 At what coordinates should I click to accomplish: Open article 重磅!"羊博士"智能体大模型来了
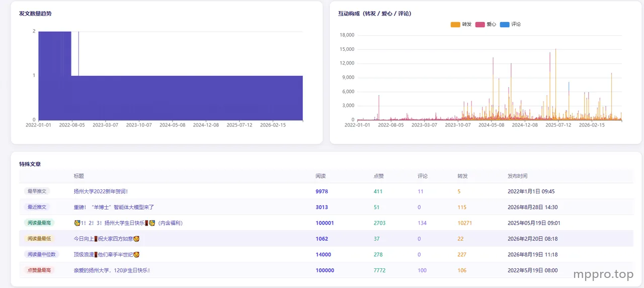click(x=114, y=207)
